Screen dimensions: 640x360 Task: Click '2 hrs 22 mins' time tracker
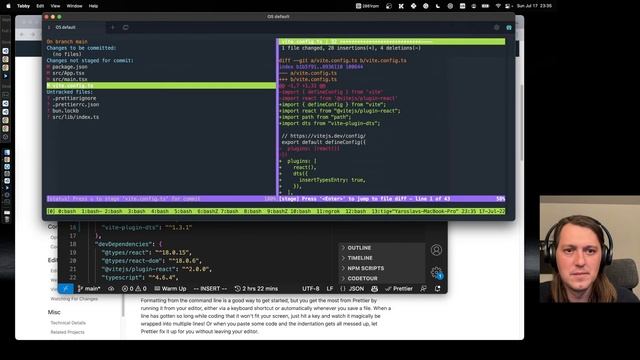coord(256,289)
